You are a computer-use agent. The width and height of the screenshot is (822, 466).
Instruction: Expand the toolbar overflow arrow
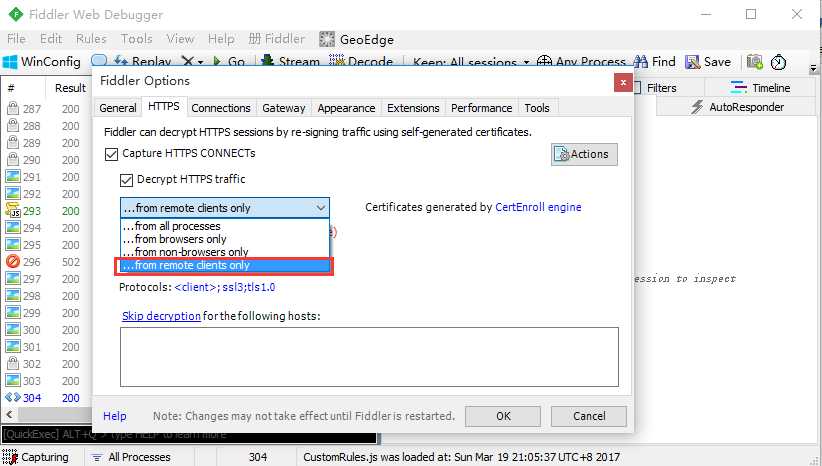tap(813, 68)
